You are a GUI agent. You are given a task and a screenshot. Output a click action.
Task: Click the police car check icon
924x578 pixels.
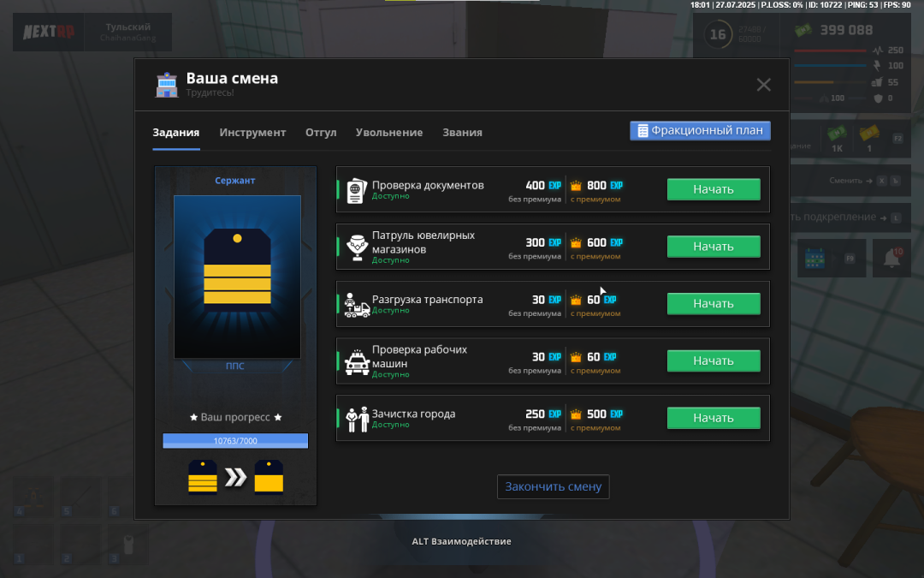357,361
